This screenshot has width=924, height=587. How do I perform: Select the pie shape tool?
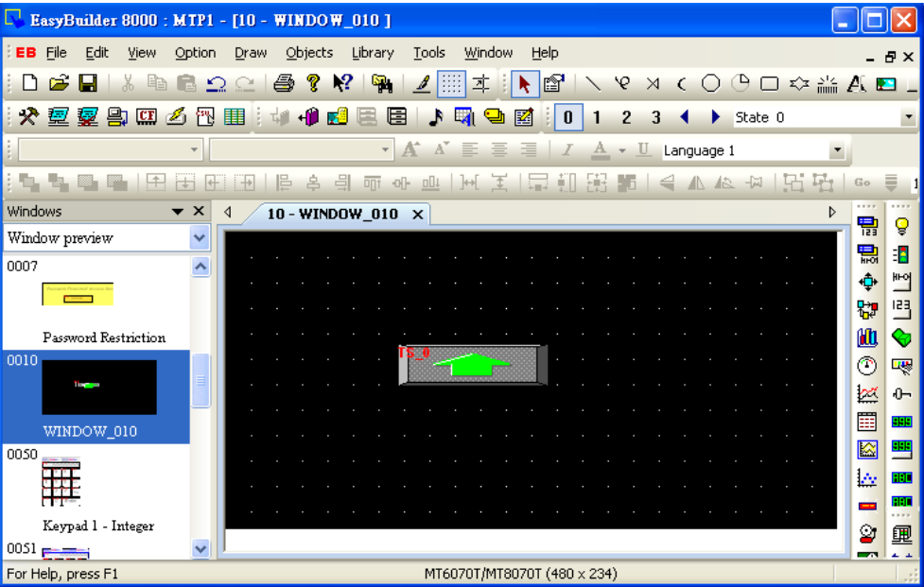click(741, 83)
